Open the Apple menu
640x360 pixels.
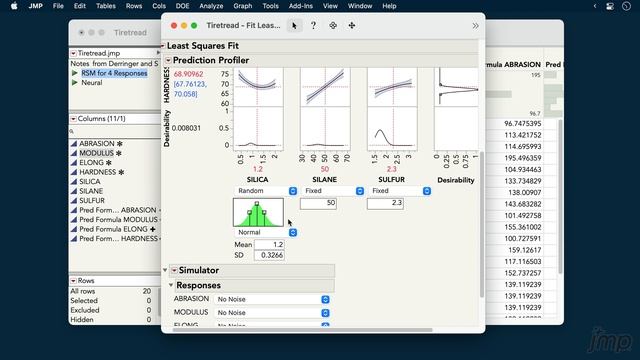click(14, 6)
